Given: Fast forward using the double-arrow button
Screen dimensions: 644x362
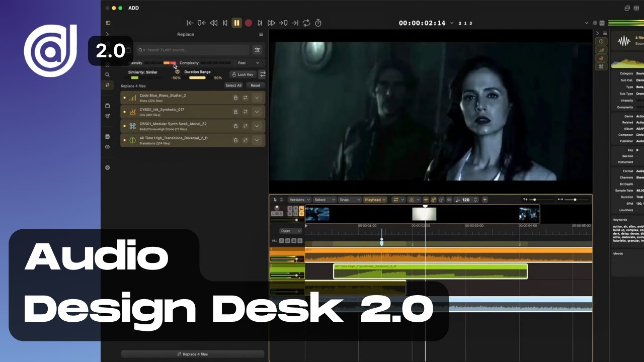Looking at the screenshot, I should pos(271,23).
